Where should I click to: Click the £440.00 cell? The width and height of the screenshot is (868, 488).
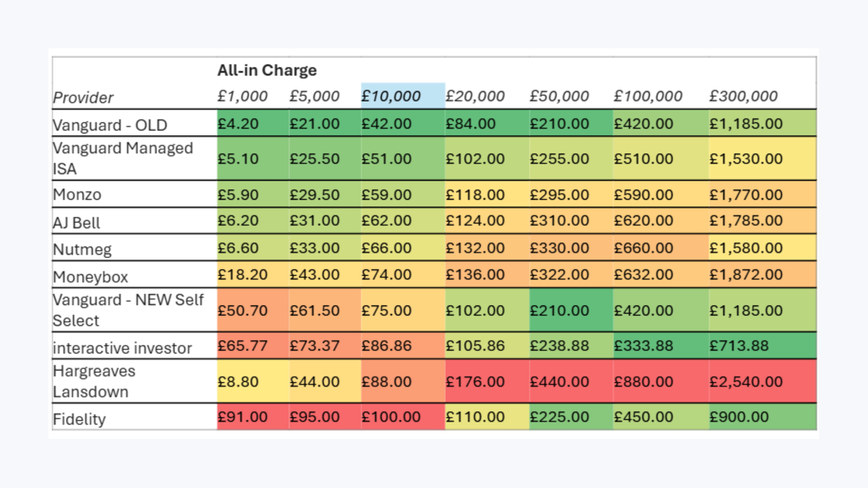tap(571, 381)
